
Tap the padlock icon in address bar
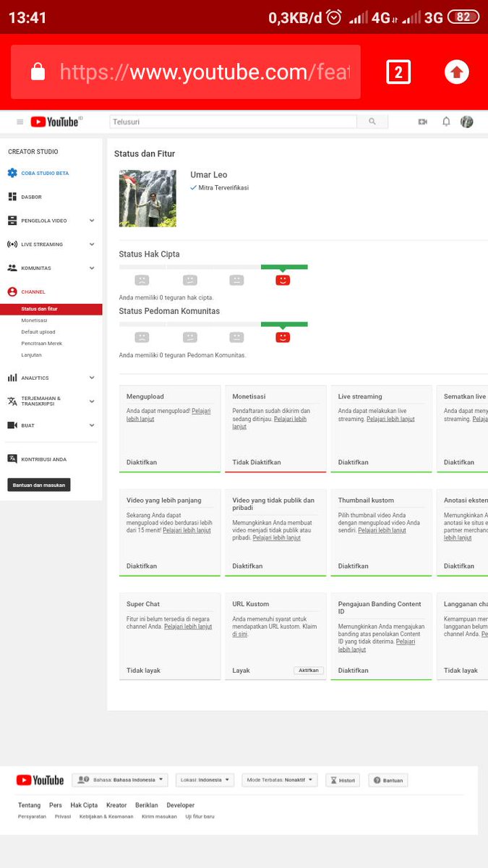pyautogui.click(x=38, y=72)
